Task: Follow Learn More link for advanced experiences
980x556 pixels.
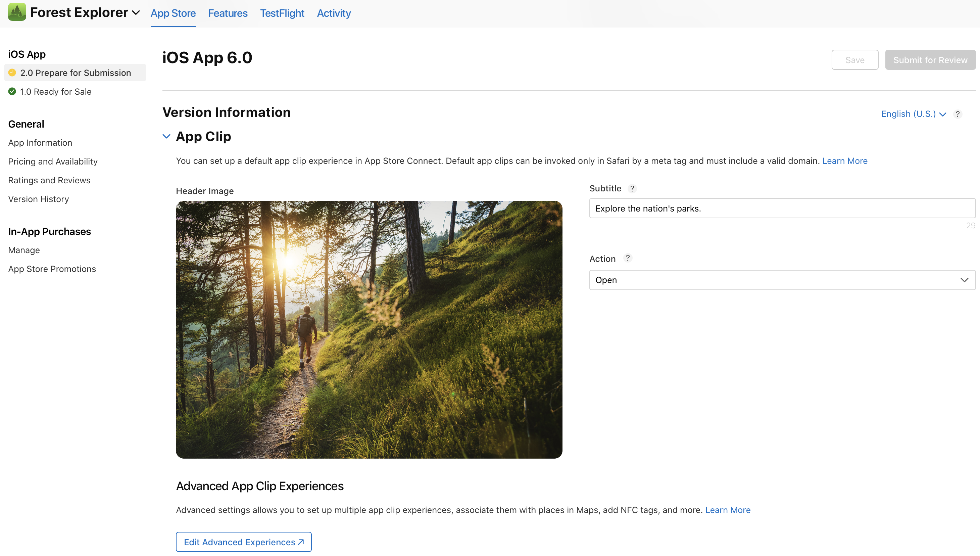Action: pyautogui.click(x=728, y=511)
